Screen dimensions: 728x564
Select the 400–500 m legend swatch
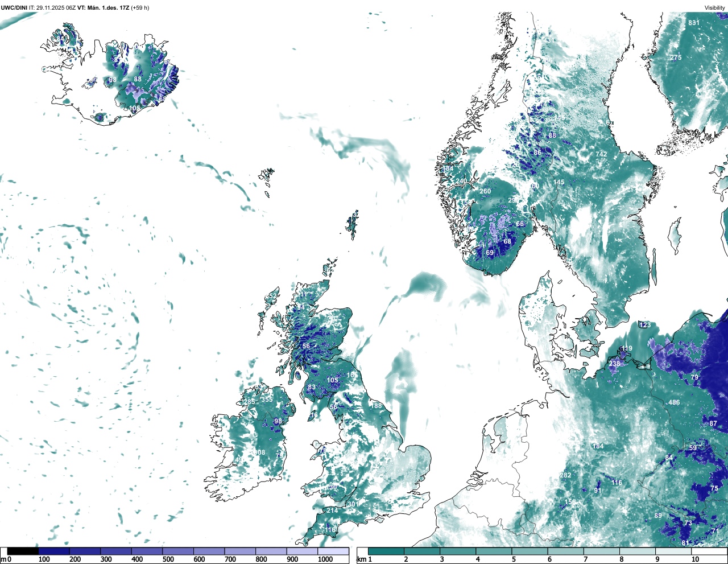pos(147,551)
